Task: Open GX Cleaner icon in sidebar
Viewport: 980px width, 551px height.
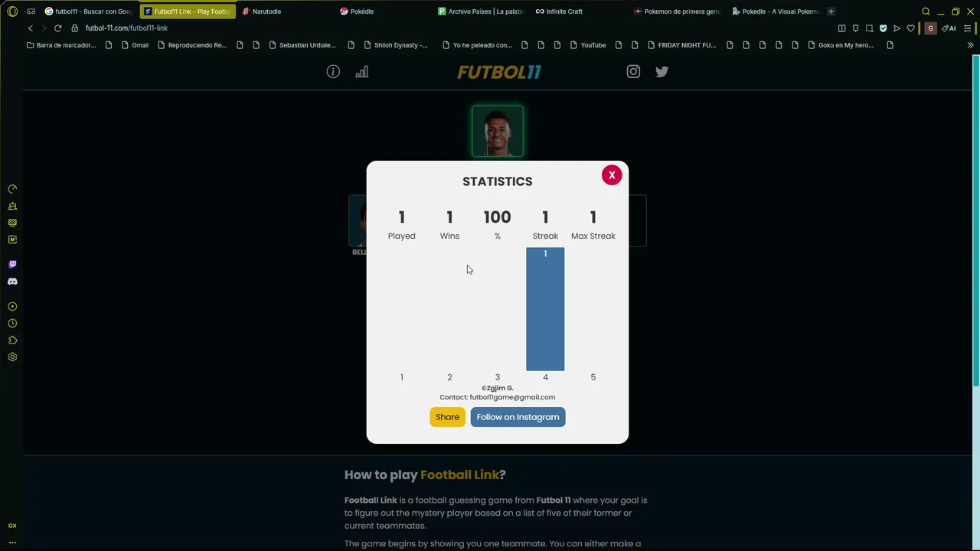Action: [12, 206]
